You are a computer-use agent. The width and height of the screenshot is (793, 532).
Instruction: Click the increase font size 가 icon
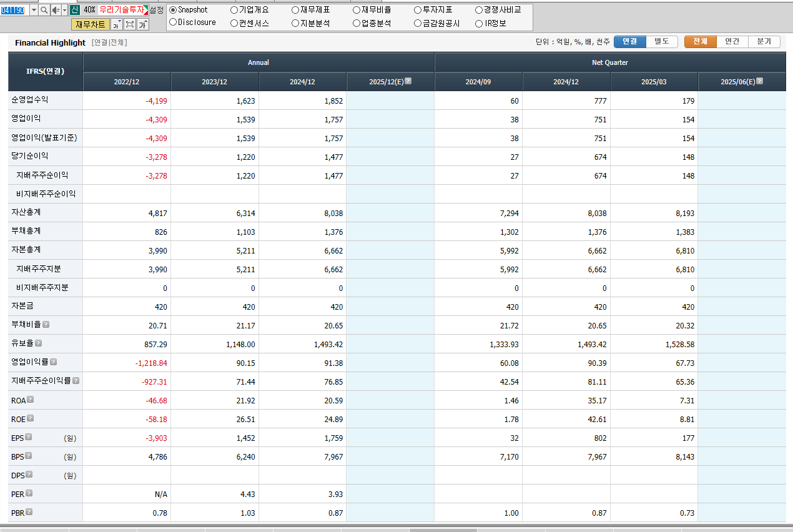point(143,24)
